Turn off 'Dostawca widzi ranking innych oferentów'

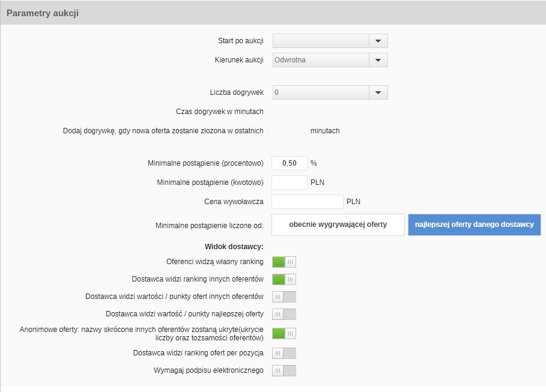coord(284,279)
